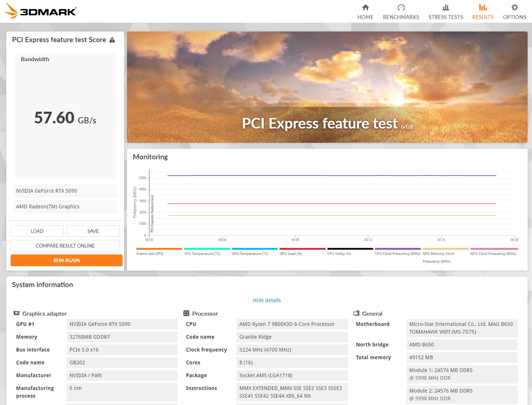
Task: Click the 32768MB GDDR7 memory value
Action: tap(122, 337)
